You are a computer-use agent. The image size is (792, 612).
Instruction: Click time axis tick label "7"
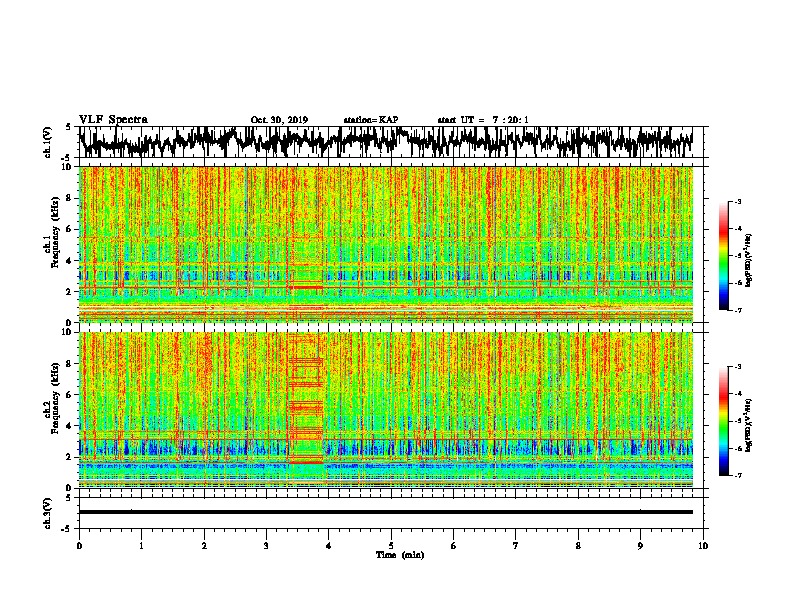516,546
